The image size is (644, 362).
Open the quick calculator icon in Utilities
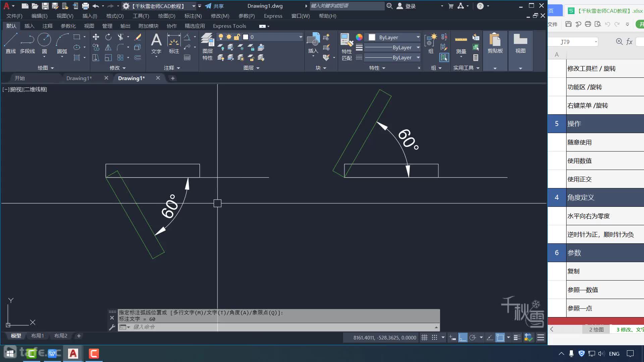coord(476,58)
